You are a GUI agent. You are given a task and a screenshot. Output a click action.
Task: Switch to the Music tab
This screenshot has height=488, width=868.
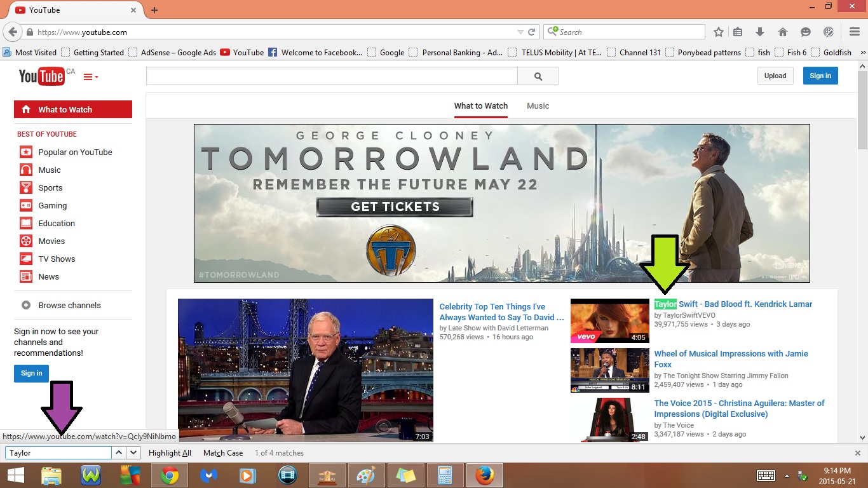coord(538,106)
